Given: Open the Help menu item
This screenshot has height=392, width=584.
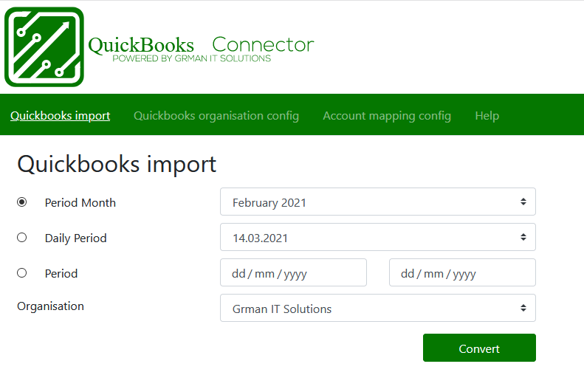Looking at the screenshot, I should tap(487, 116).
